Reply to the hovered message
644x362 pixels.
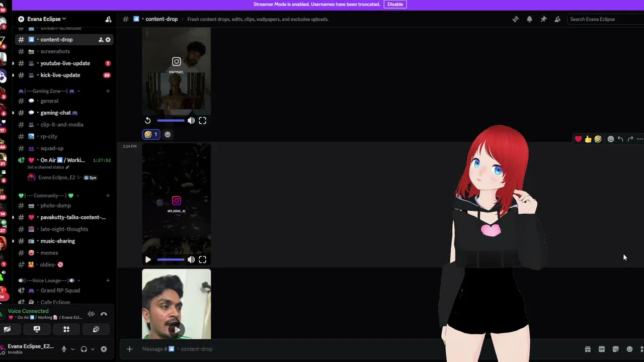(620, 139)
